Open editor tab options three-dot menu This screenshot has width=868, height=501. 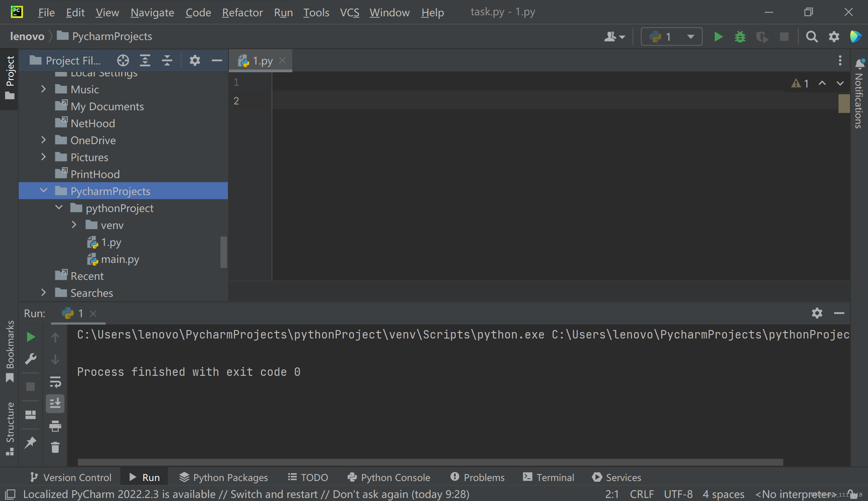click(840, 61)
